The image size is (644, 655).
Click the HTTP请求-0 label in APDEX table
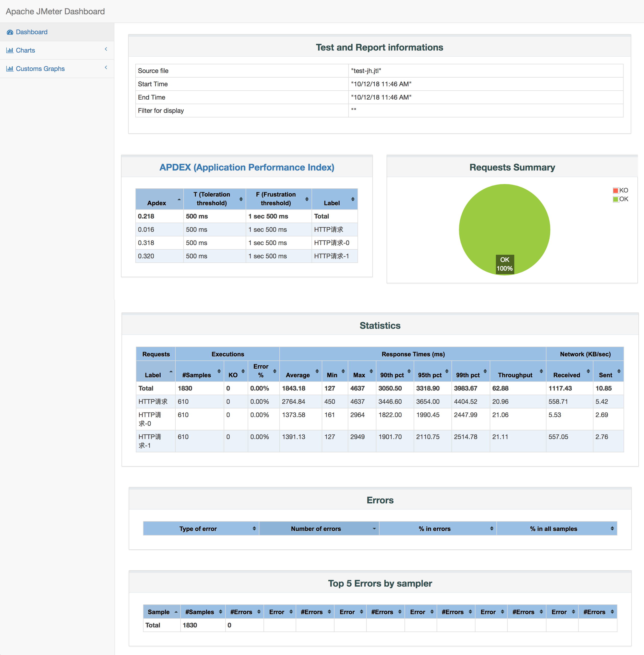point(332,243)
